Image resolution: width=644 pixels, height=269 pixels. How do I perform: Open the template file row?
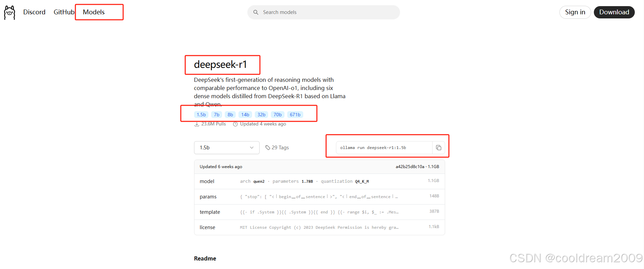(x=319, y=212)
